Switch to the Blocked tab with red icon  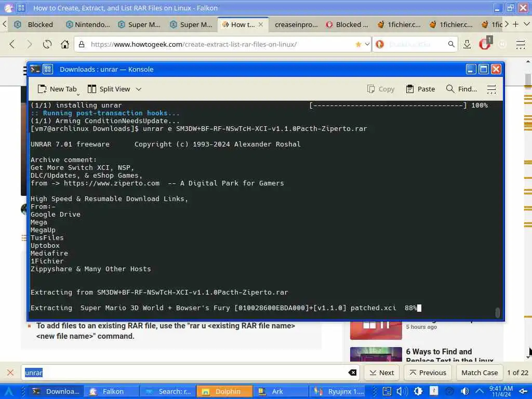[x=348, y=24]
